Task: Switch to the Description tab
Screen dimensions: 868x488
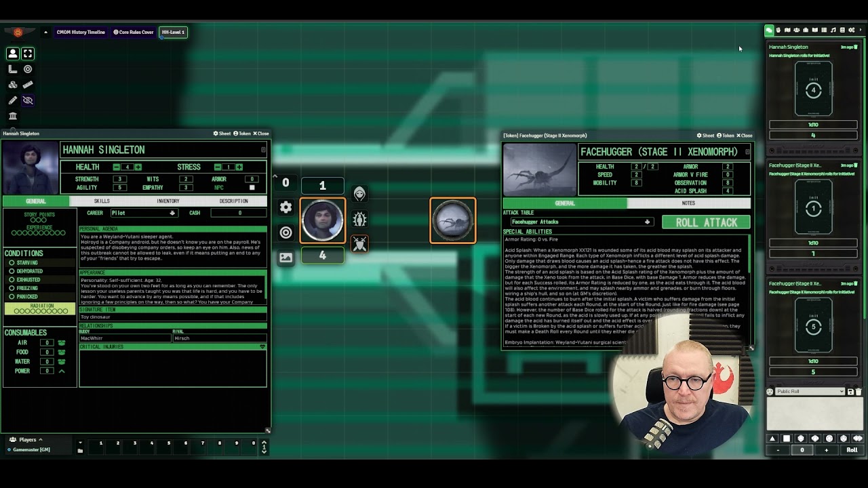Action: 234,201
